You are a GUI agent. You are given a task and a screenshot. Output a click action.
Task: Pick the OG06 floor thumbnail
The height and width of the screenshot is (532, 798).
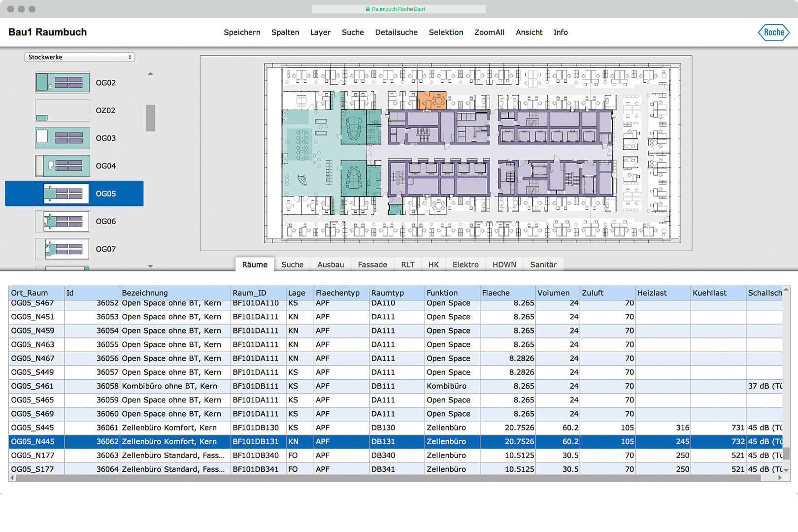click(63, 222)
